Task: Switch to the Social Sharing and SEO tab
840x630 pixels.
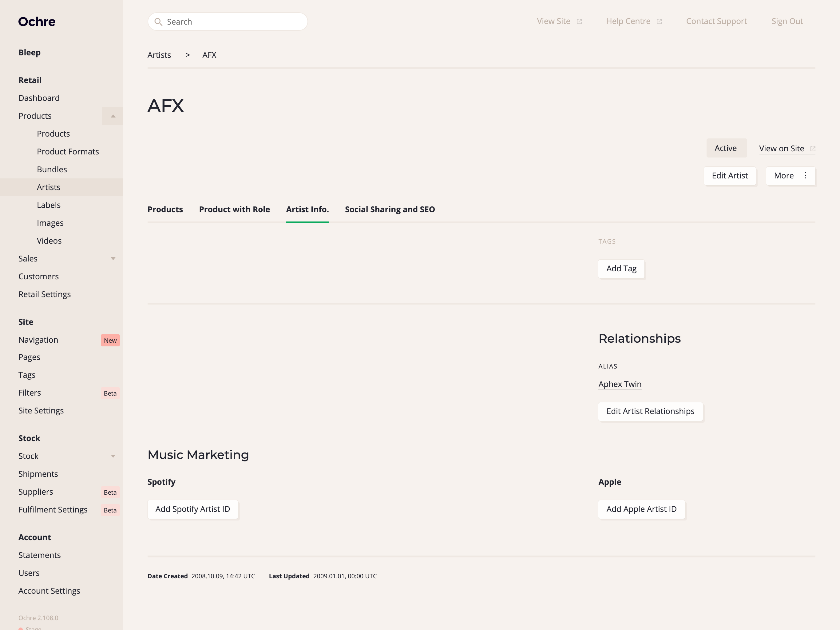Action: (x=390, y=209)
